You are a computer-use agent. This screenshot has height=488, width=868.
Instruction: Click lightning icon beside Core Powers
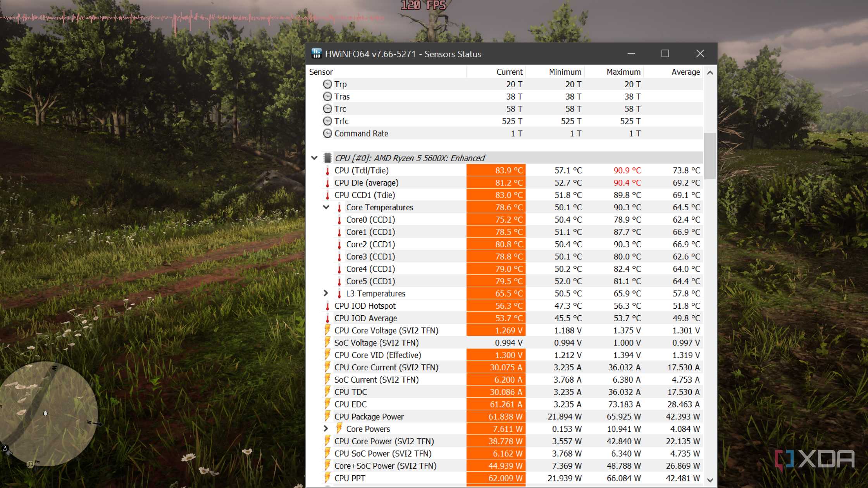pyautogui.click(x=339, y=429)
